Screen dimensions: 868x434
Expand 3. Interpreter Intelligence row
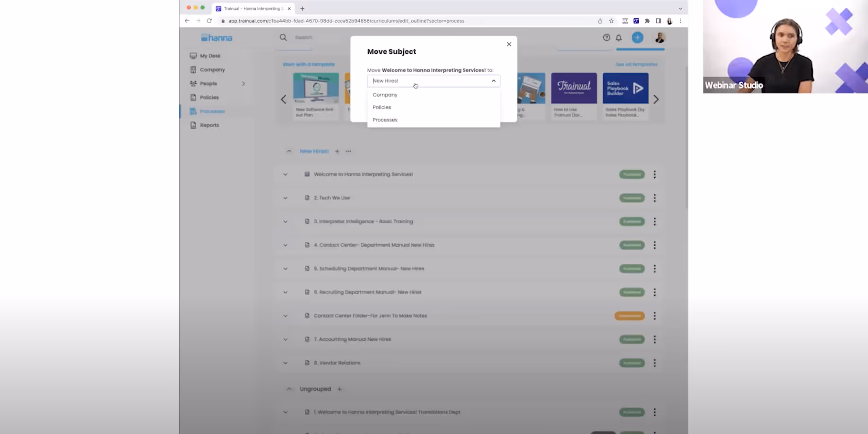[x=286, y=222]
